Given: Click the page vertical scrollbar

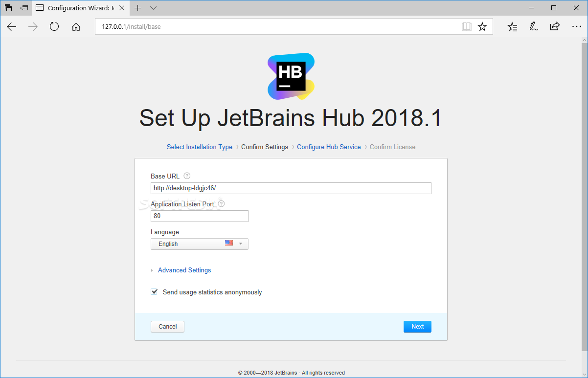Looking at the screenshot, I should tap(584, 198).
